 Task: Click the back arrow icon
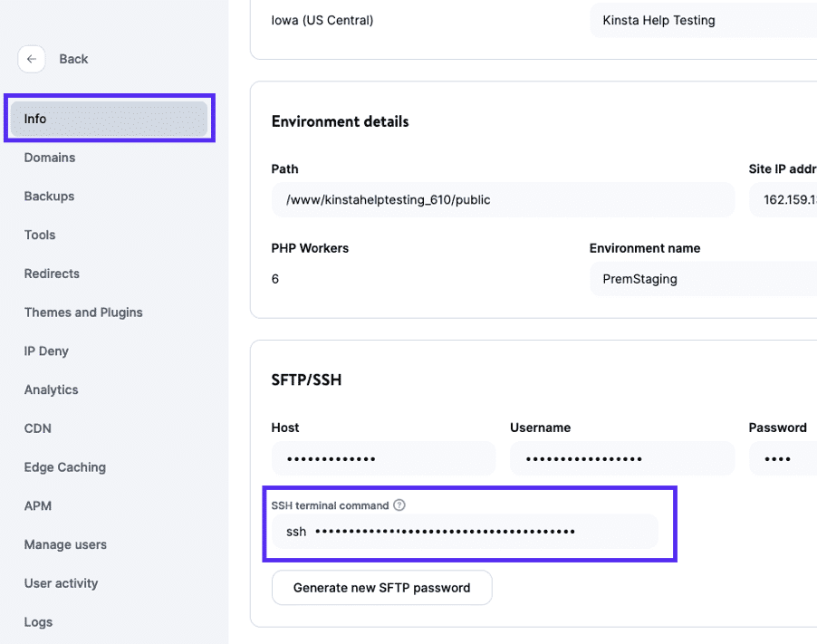click(32, 58)
